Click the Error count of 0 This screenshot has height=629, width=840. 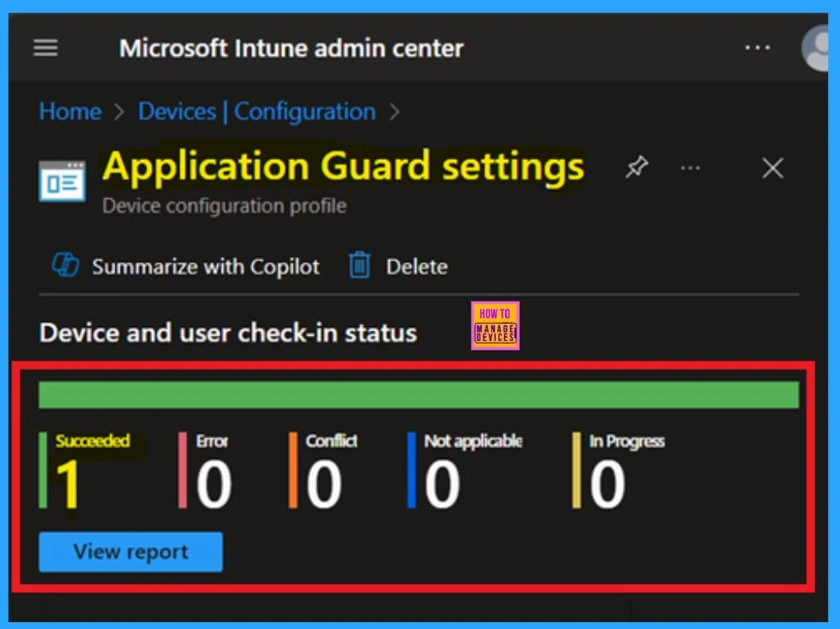coord(214,485)
